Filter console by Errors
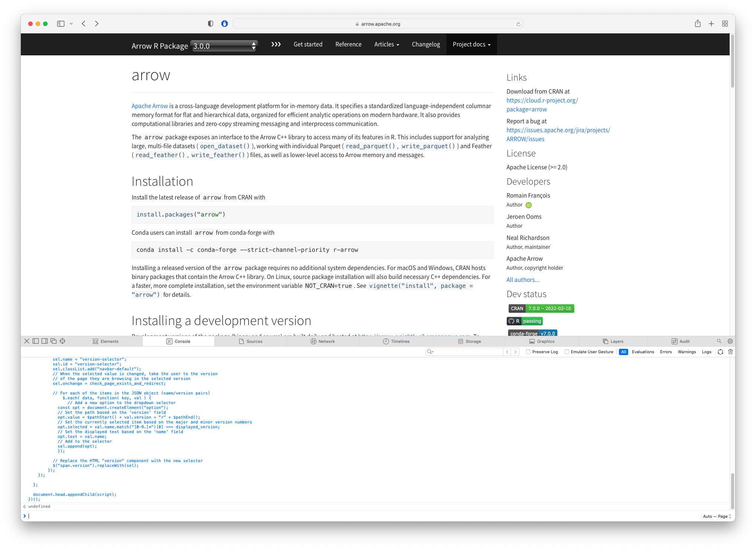The height and width of the screenshot is (549, 756). [x=666, y=352]
